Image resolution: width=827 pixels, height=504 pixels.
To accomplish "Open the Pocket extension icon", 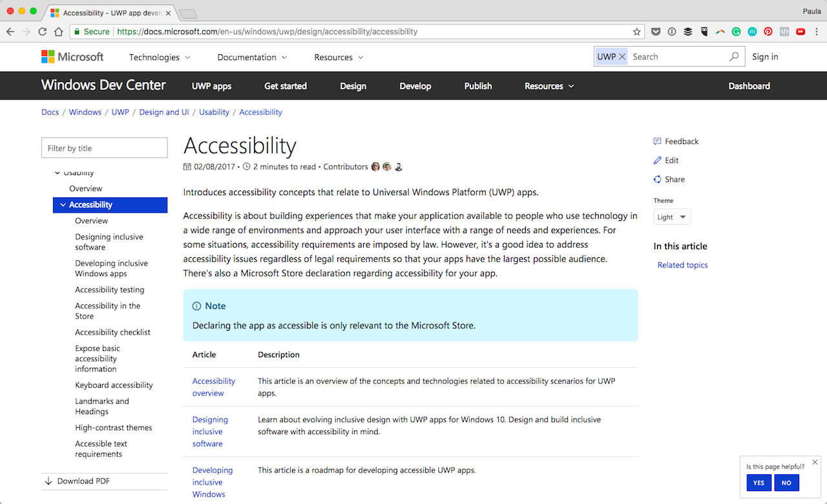I will [655, 32].
